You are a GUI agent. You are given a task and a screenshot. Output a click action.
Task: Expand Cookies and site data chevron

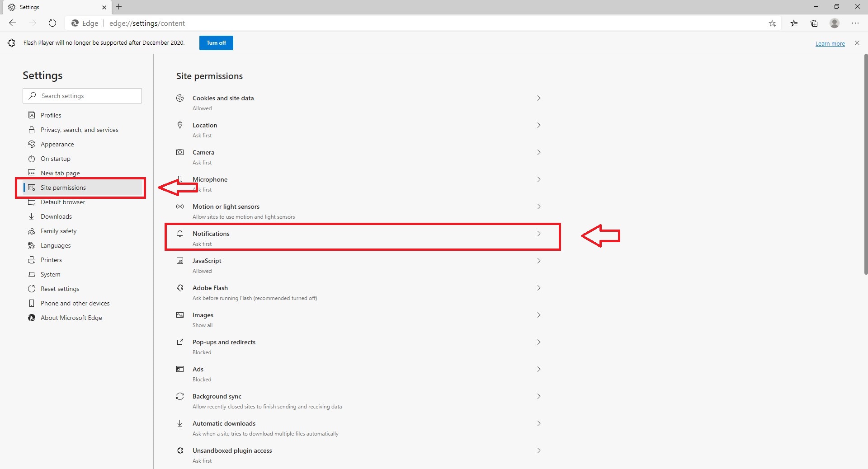tap(538, 98)
